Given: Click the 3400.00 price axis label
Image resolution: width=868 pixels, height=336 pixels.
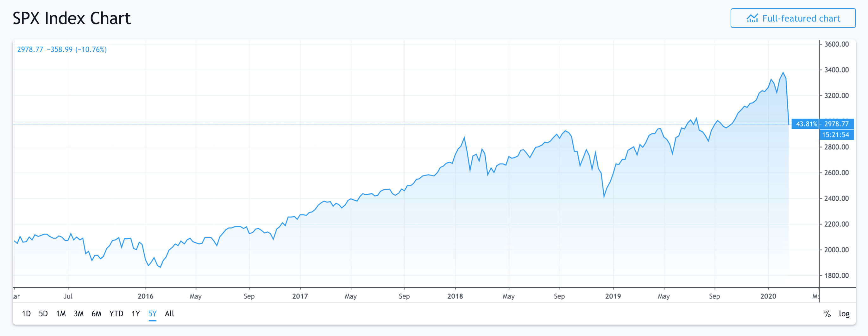Looking at the screenshot, I should point(836,70).
